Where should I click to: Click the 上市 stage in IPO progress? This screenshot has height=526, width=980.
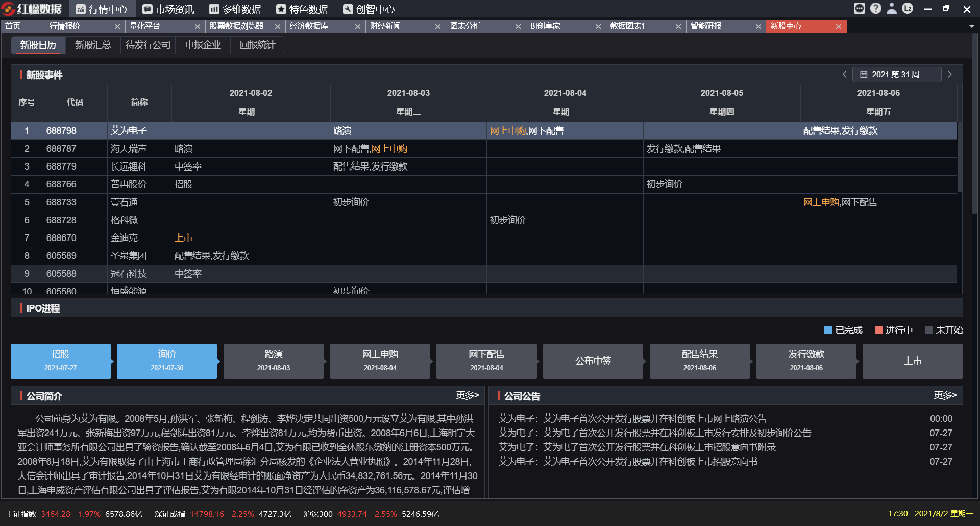tap(912, 361)
